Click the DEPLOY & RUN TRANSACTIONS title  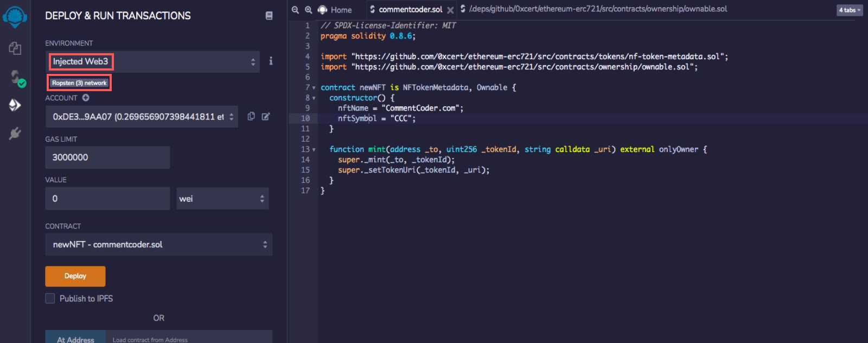pyautogui.click(x=118, y=16)
